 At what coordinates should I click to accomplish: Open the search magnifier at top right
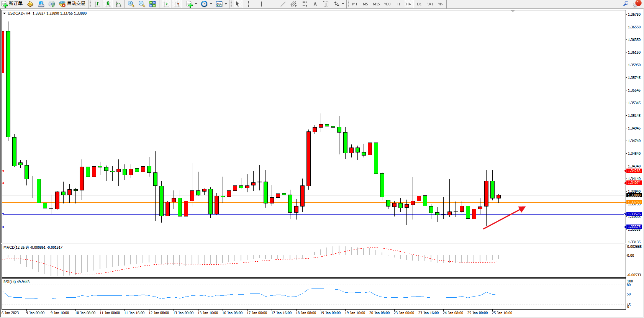tap(626, 4)
